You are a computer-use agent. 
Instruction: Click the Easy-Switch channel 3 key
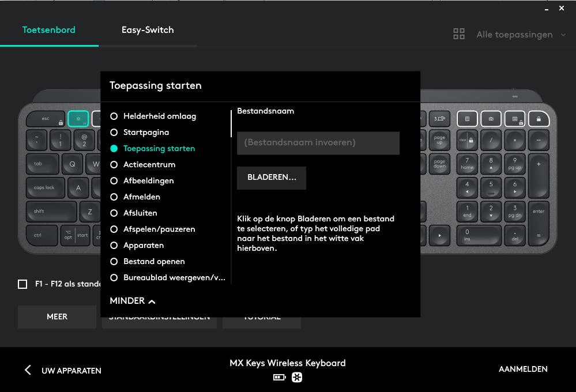pyautogui.click(x=439, y=119)
